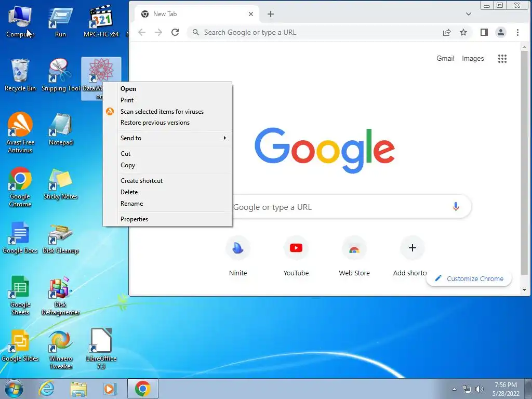Select the Recycle Bin icon
The width and height of the screenshot is (532, 399).
(x=20, y=75)
